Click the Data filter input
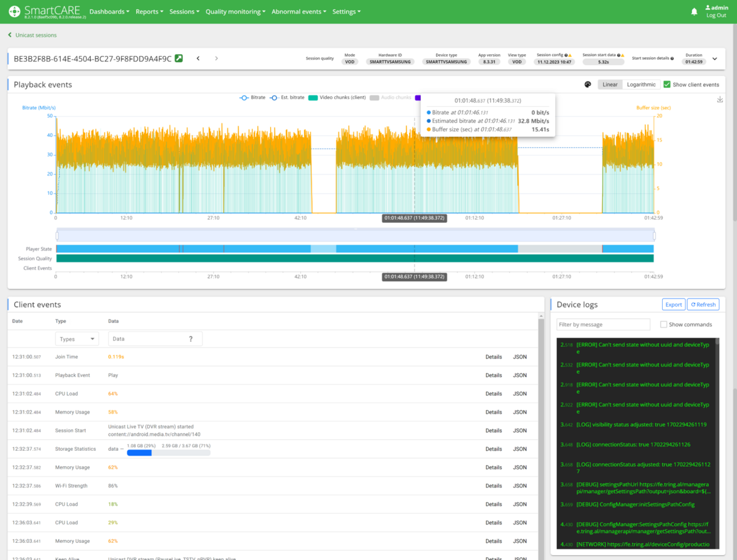 point(155,339)
